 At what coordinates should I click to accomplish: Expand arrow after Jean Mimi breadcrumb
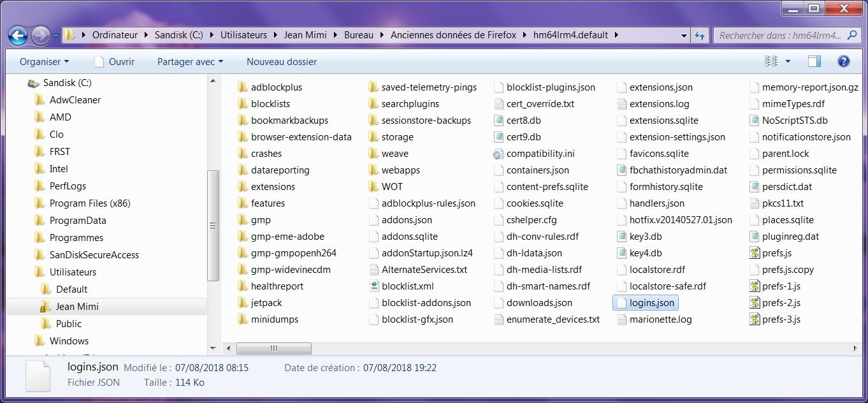click(x=335, y=35)
